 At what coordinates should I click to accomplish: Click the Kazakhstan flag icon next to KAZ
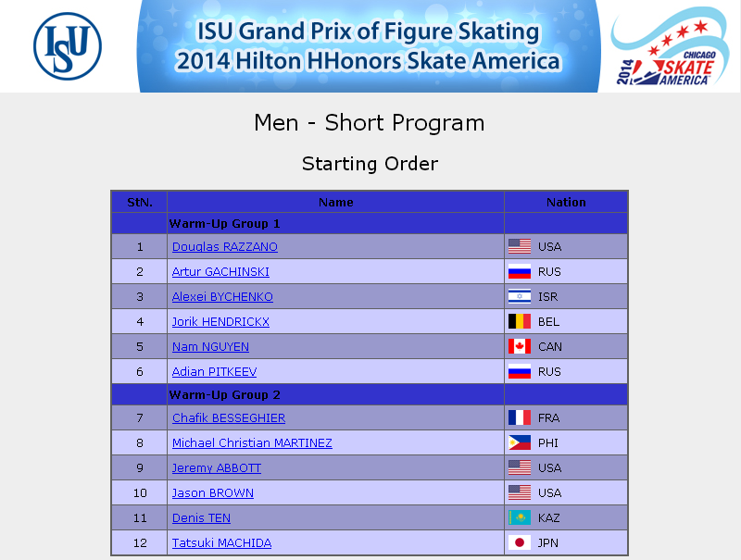point(520,518)
